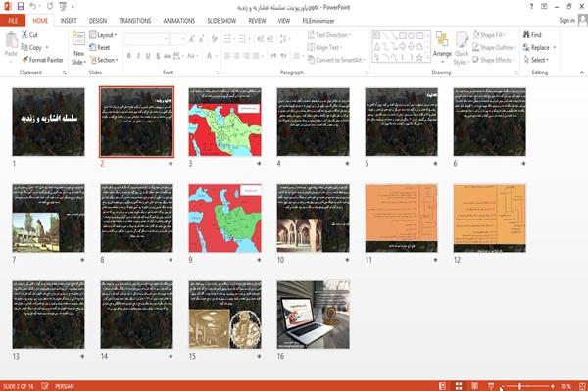Open the Section dropdown

click(104, 60)
